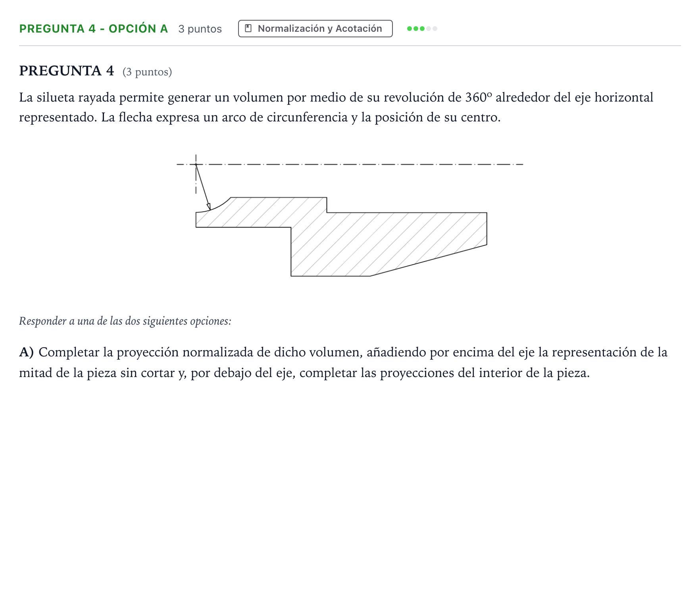Image resolution: width=700 pixels, height=589 pixels.
Task: Click the paragraph starting 'La silueta rayada permite'
Action: [x=336, y=107]
